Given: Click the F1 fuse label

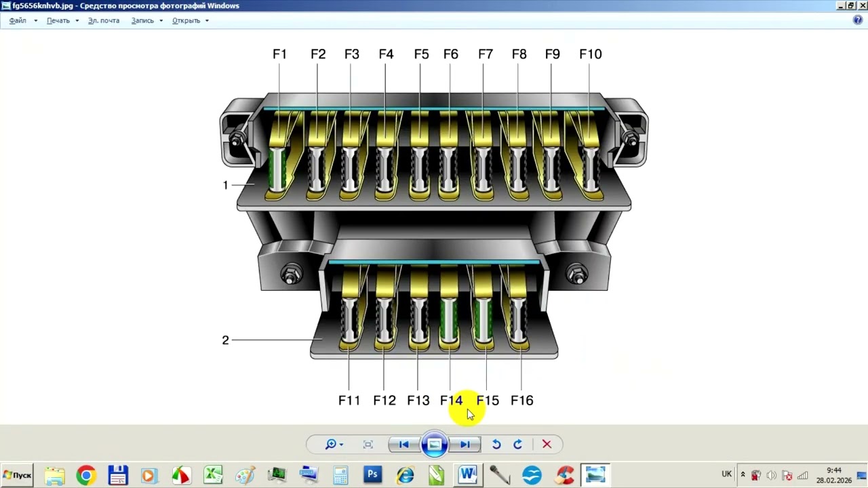Looking at the screenshot, I should click(279, 54).
